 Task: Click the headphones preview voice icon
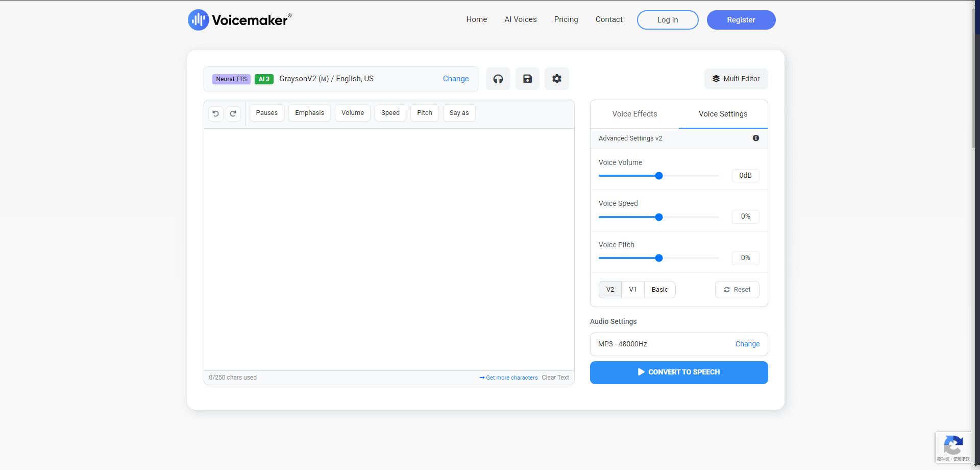(498, 79)
